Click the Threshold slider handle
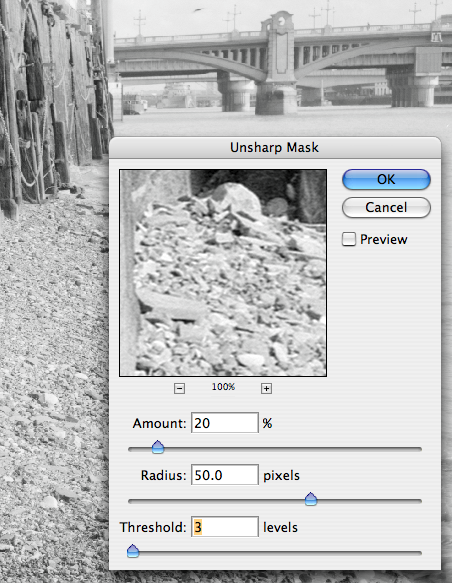This screenshot has width=452, height=583. click(133, 551)
